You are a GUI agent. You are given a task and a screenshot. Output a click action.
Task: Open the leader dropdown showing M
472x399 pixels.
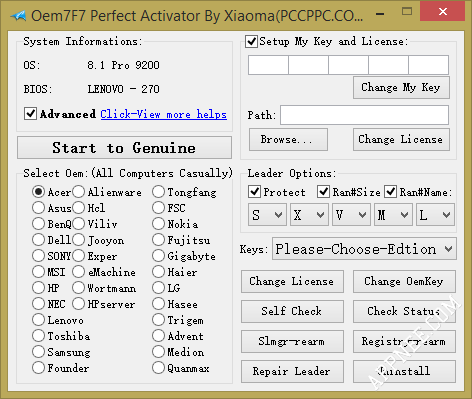pos(393,215)
